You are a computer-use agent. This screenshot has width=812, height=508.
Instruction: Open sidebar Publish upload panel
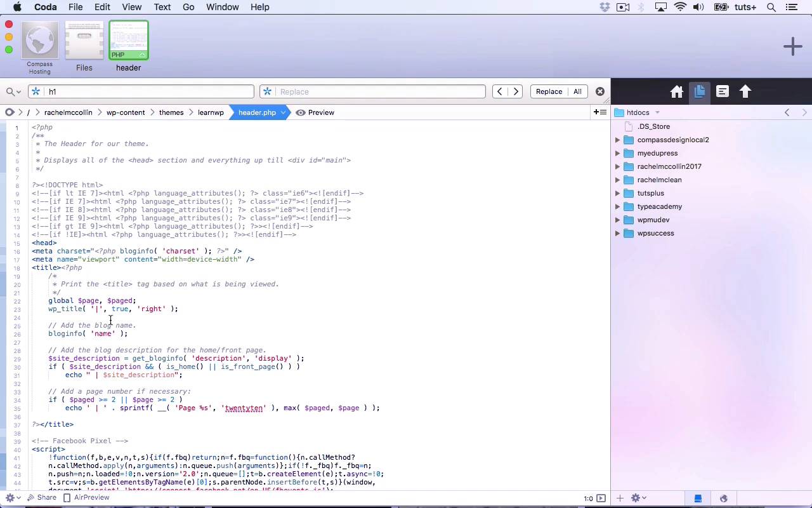tap(745, 91)
